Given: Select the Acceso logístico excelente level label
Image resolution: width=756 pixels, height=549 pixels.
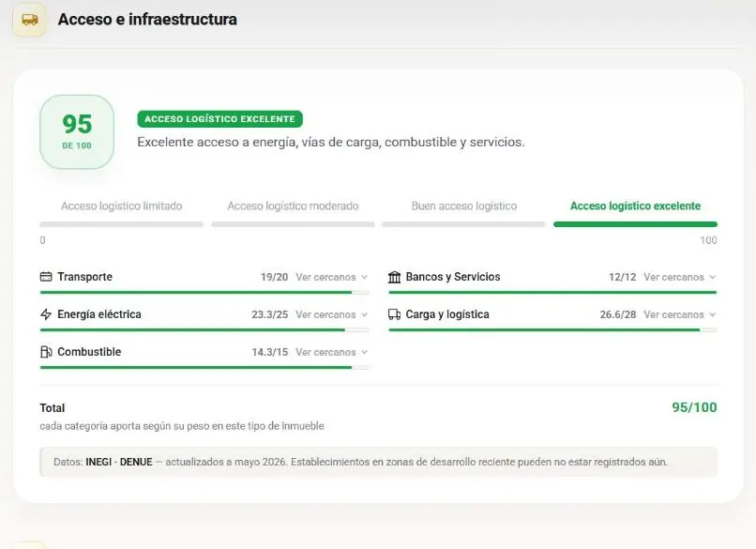Looking at the screenshot, I should point(635,206).
